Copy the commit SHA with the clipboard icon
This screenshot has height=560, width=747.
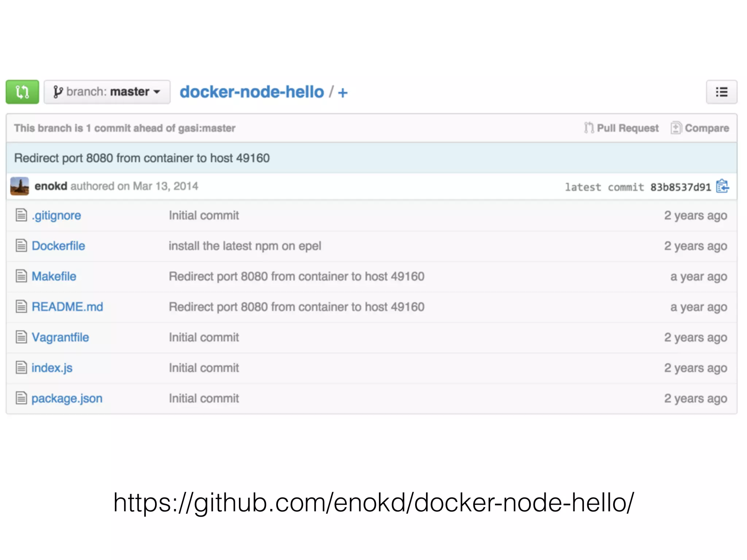722,186
